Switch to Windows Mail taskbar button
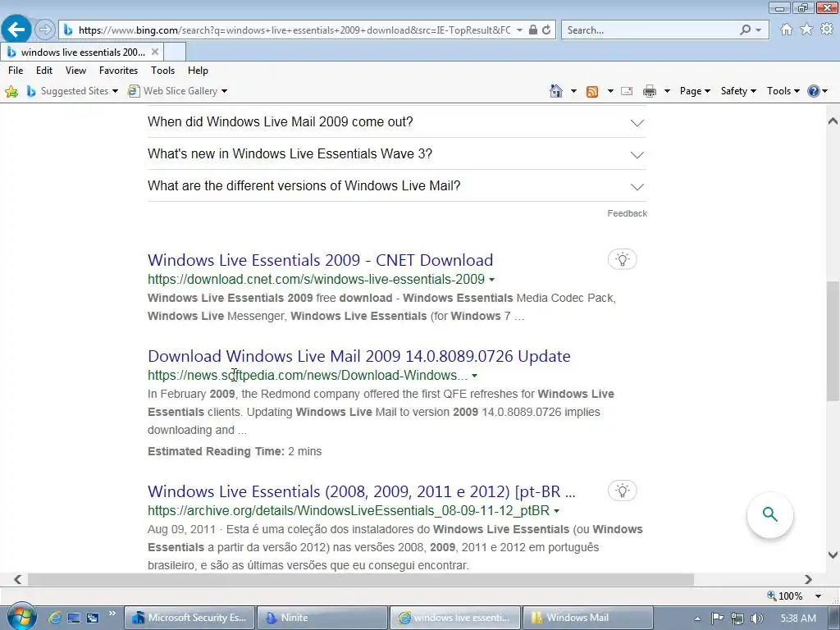 tap(587, 618)
